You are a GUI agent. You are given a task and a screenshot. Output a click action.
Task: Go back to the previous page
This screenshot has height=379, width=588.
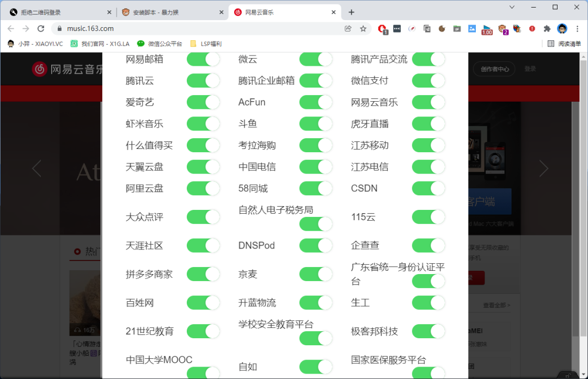10,28
